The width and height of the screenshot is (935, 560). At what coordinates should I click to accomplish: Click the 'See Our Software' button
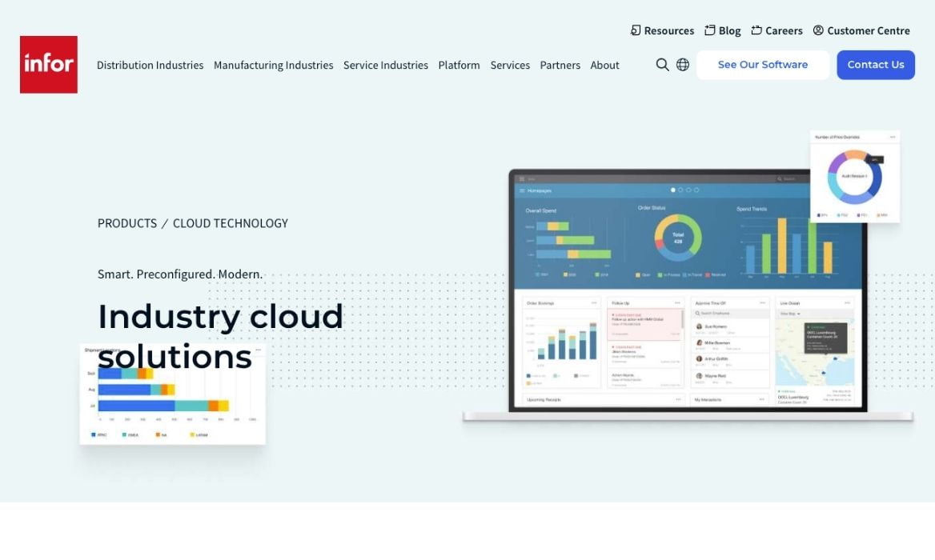pos(762,65)
